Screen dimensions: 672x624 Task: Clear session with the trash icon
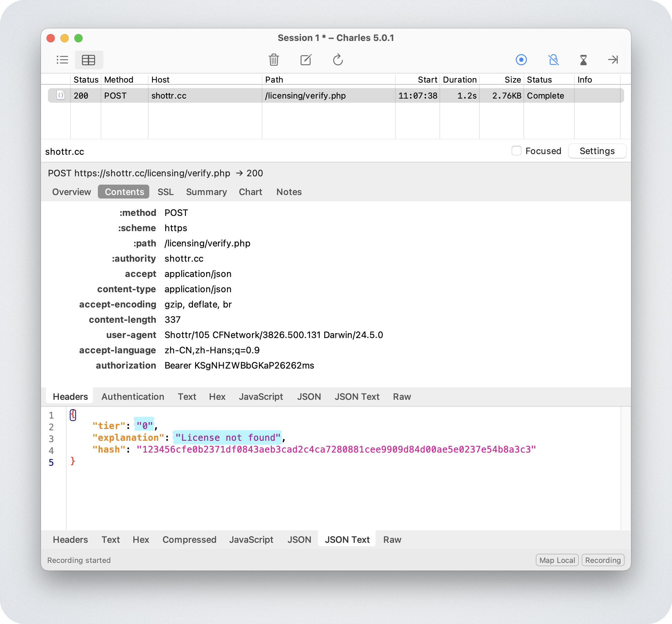click(274, 60)
